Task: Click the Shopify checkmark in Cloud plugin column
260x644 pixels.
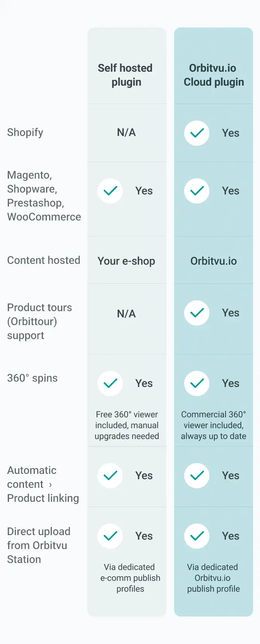Action: pyautogui.click(x=197, y=133)
